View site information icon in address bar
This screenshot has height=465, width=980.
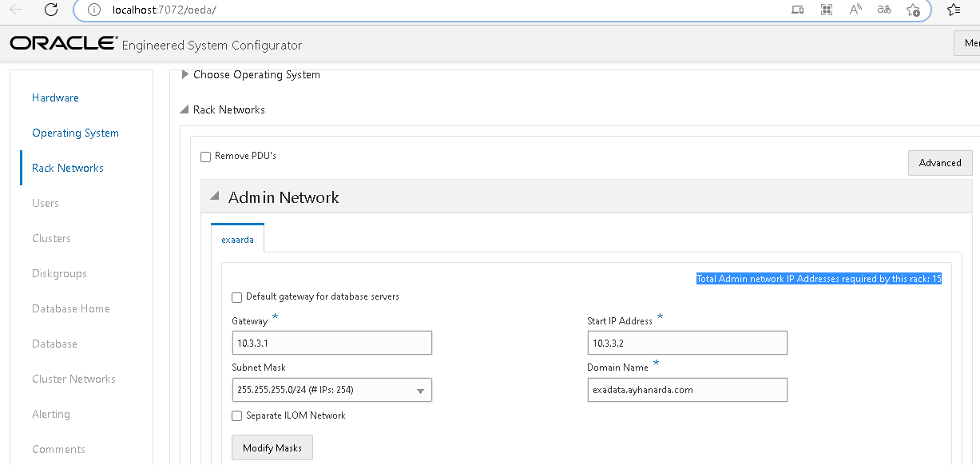(x=94, y=10)
